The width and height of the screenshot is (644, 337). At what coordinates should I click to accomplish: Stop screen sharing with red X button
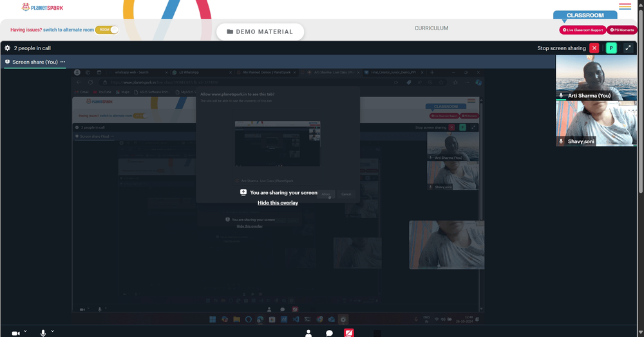pos(594,48)
